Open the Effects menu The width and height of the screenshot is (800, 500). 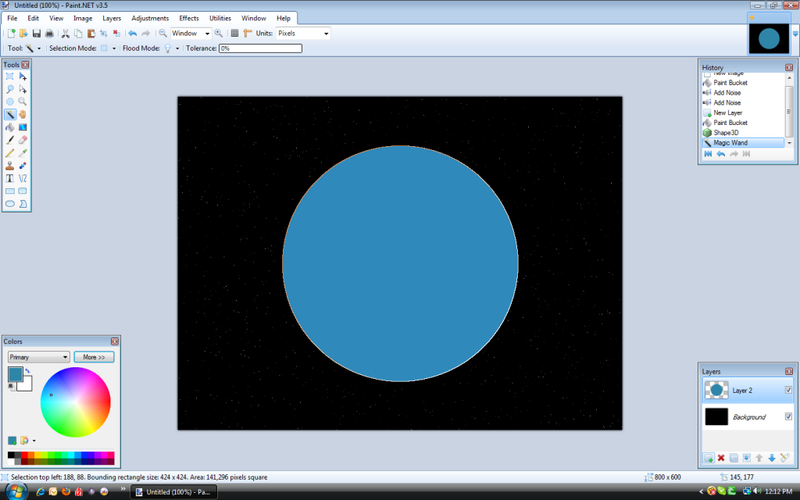(x=189, y=18)
